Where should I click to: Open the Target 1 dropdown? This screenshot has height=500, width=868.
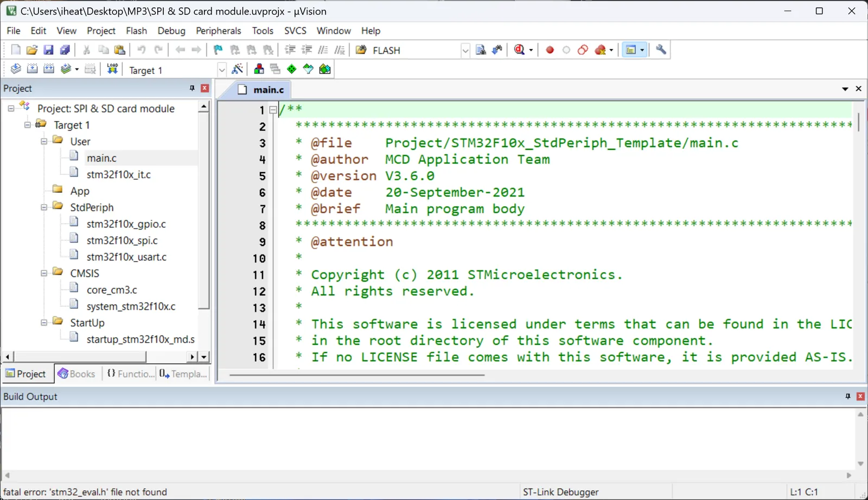click(x=221, y=69)
